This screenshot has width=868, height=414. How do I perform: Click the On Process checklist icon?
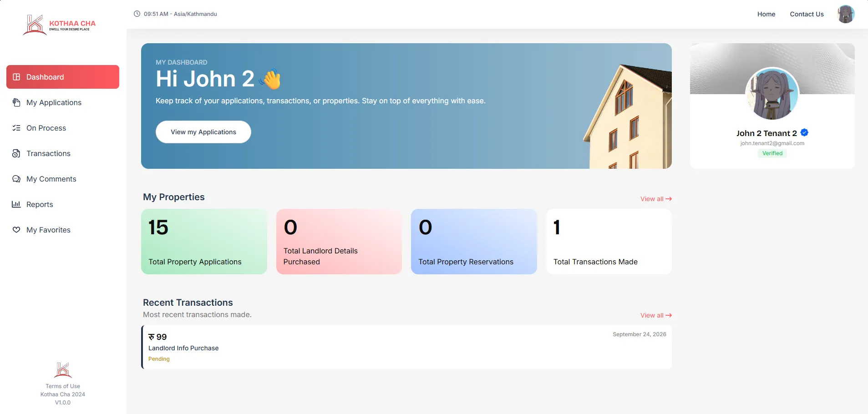point(16,128)
